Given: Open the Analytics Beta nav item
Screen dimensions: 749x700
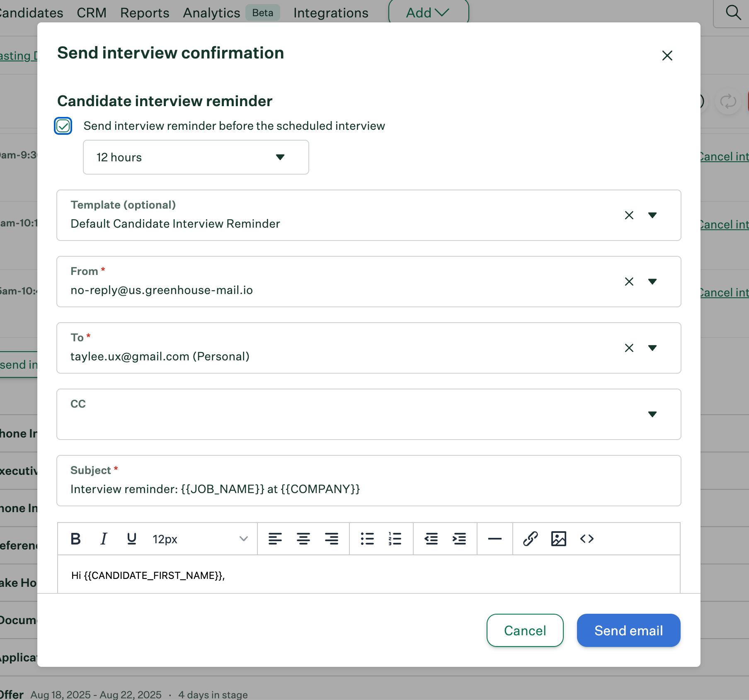Looking at the screenshot, I should pyautogui.click(x=231, y=12).
